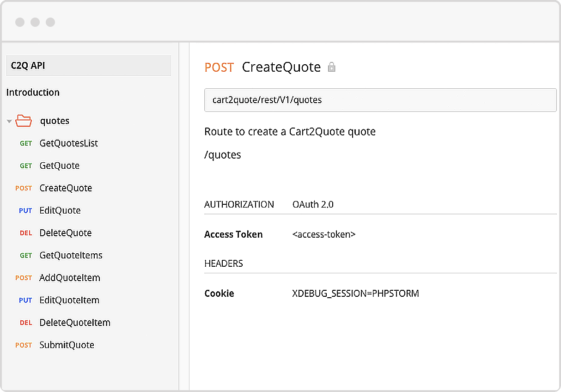
Task: Open AddQuoteItem request
Action: point(70,278)
